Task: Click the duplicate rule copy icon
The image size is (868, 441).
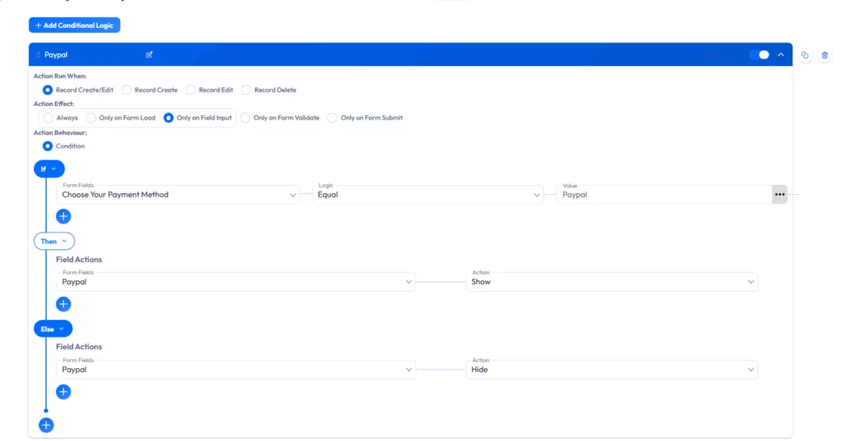Action: 804,55
